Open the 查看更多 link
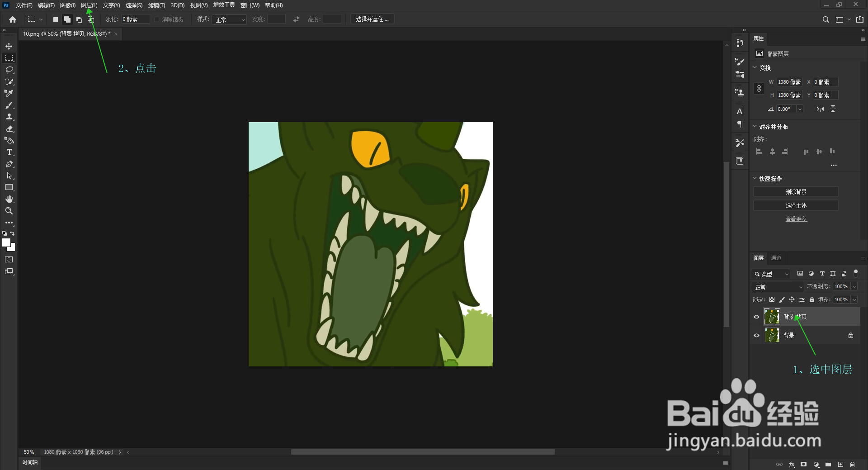This screenshot has width=868, height=470. (x=796, y=219)
